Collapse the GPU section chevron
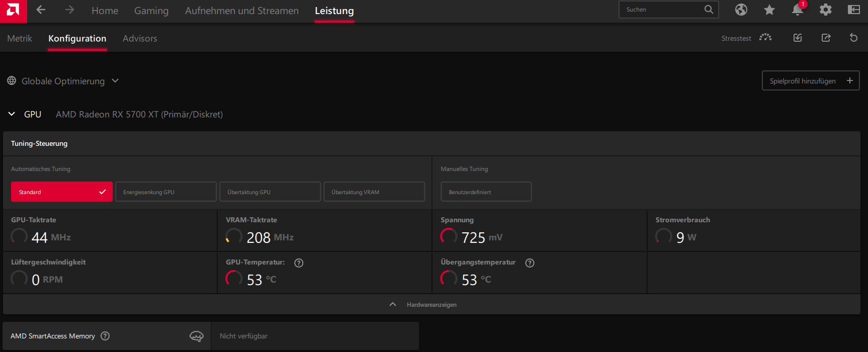The width and height of the screenshot is (868, 352). [x=12, y=114]
